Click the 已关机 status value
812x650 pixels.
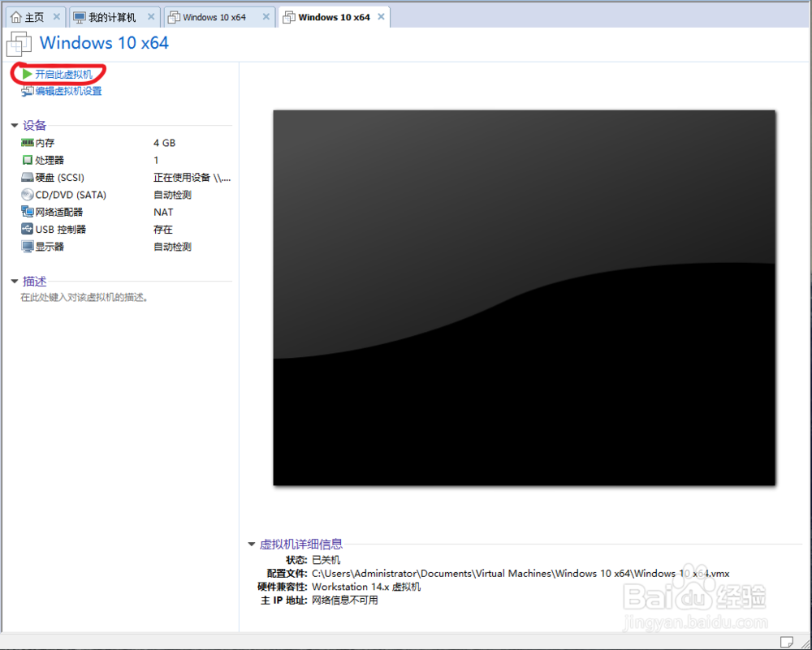tap(326, 560)
